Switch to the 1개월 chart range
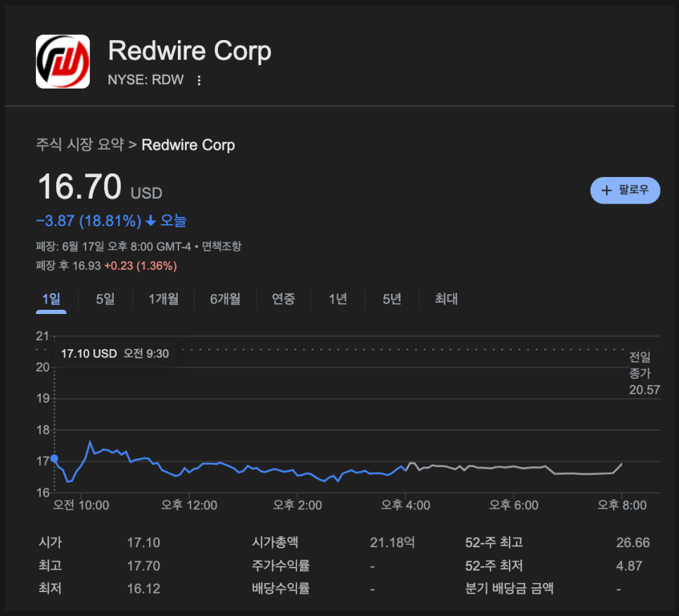The image size is (679, 616). [x=163, y=299]
